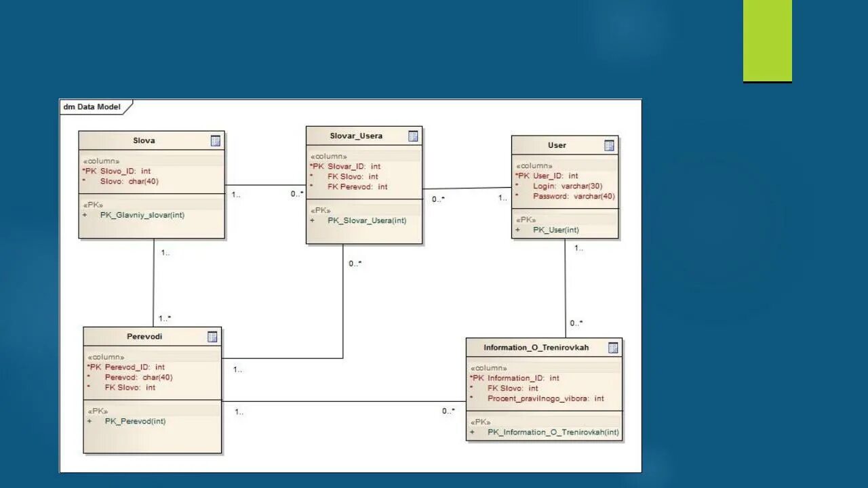Image resolution: width=868 pixels, height=488 pixels.
Task: Click the 0..* multiplicity left of Slovar_Usera
Action: point(297,194)
